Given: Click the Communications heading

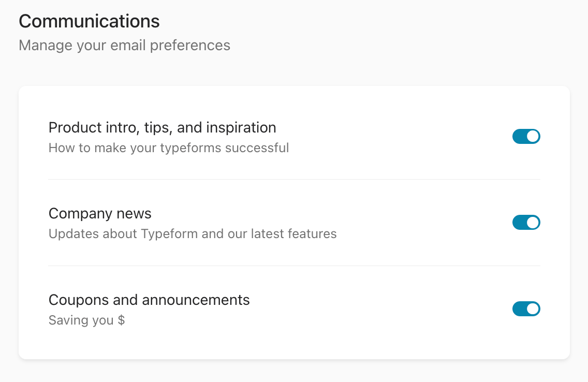Looking at the screenshot, I should coord(89,21).
